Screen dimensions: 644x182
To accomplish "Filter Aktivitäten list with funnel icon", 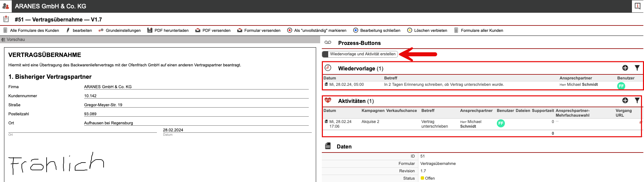I will pos(637,100).
